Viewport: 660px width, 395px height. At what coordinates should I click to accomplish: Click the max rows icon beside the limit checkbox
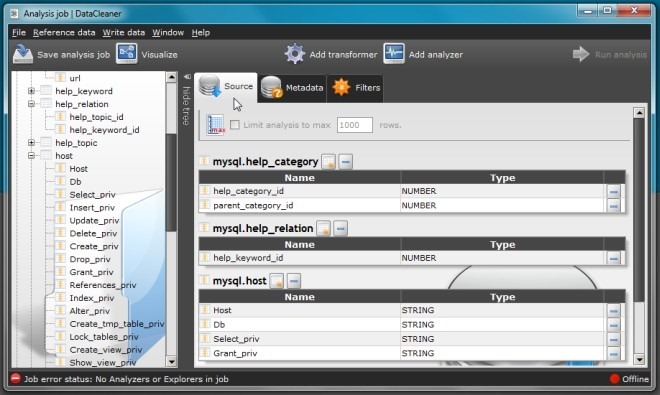(216, 125)
